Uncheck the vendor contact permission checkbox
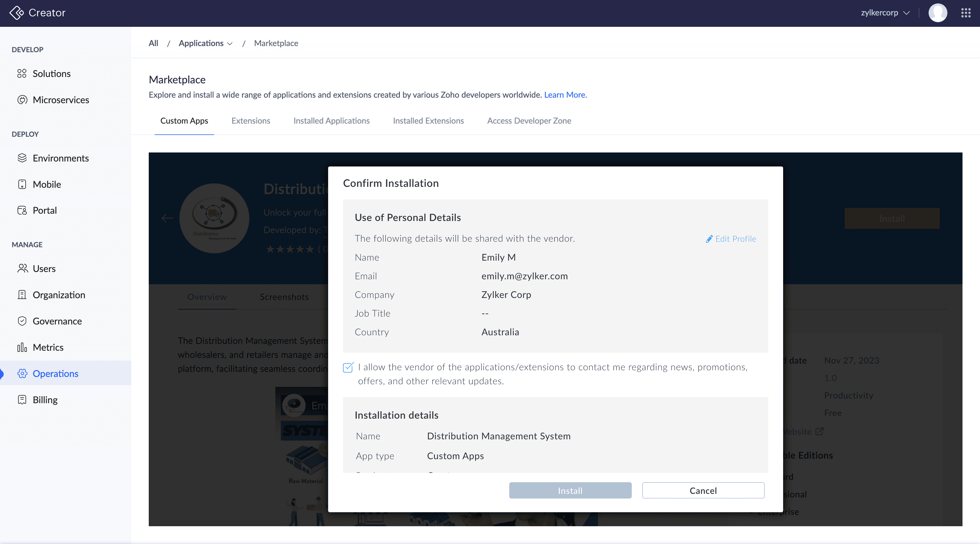Screen dimensions: 980x544 tap(348, 368)
